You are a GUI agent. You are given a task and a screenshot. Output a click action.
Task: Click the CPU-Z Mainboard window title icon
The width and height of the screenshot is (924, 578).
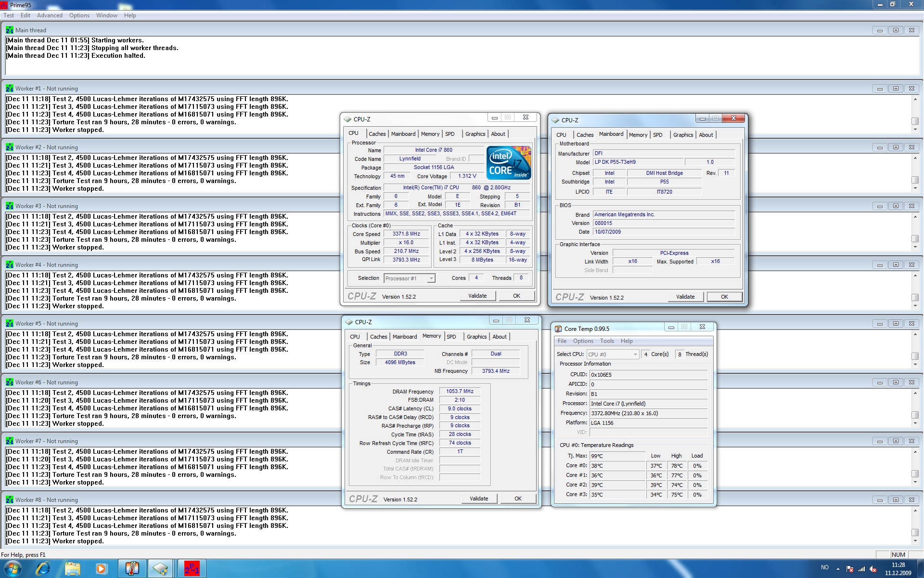coord(555,120)
